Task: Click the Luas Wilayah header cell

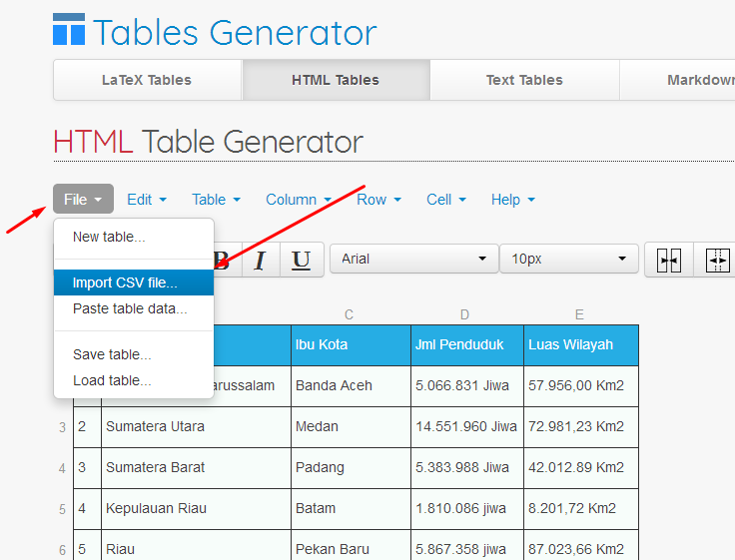Action: (581, 345)
